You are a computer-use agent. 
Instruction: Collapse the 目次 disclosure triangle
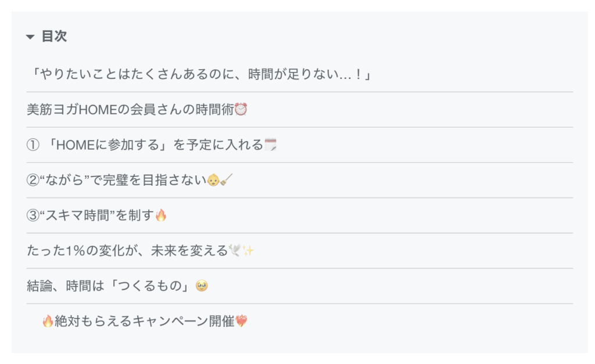(x=31, y=37)
